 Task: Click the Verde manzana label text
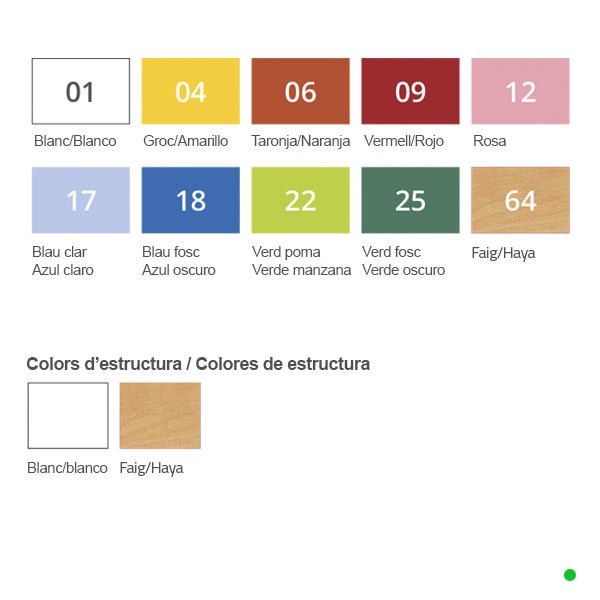tap(302, 270)
